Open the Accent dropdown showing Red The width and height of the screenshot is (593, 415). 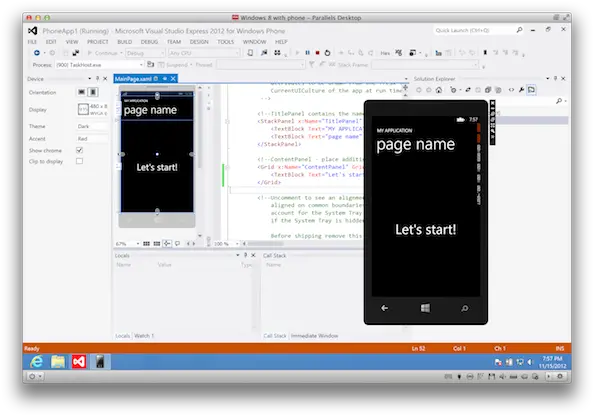[x=93, y=139]
